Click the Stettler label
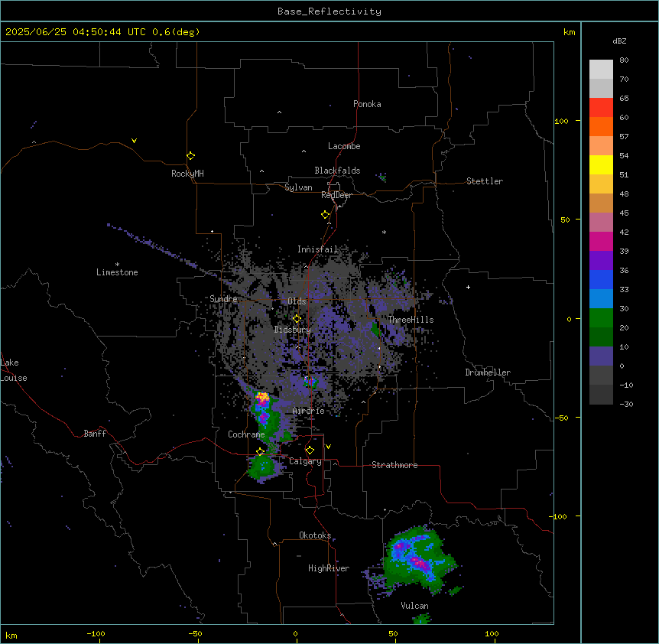Screen dimensions: 659x644 click(485, 181)
